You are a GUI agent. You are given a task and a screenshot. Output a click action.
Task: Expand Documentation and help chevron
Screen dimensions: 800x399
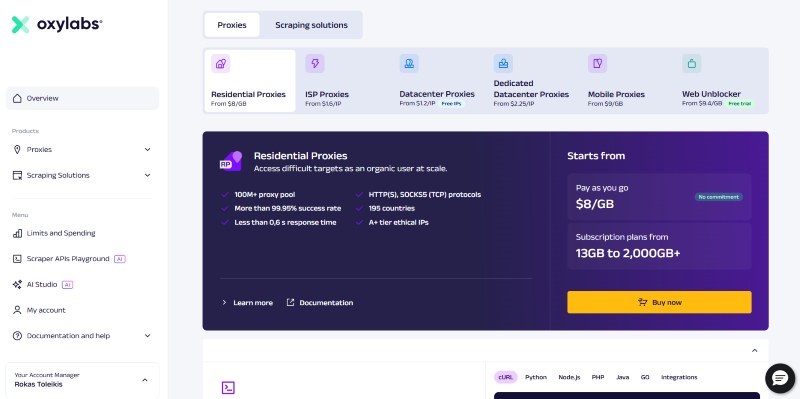pos(147,336)
